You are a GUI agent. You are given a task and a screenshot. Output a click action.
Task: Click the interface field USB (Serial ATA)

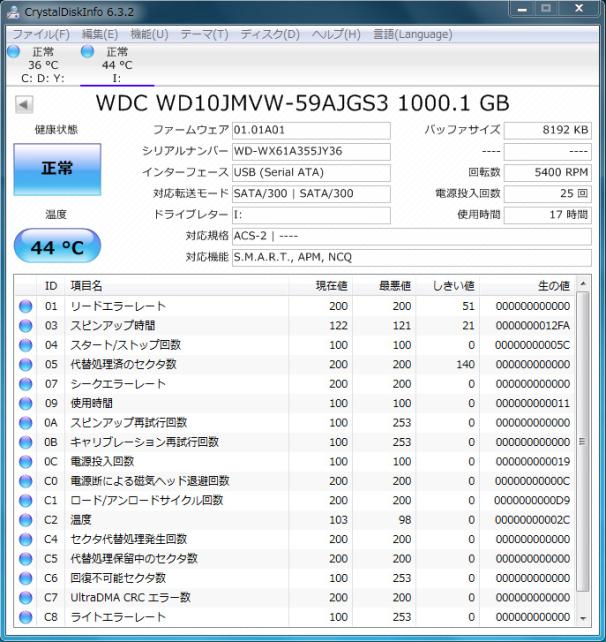(x=311, y=173)
